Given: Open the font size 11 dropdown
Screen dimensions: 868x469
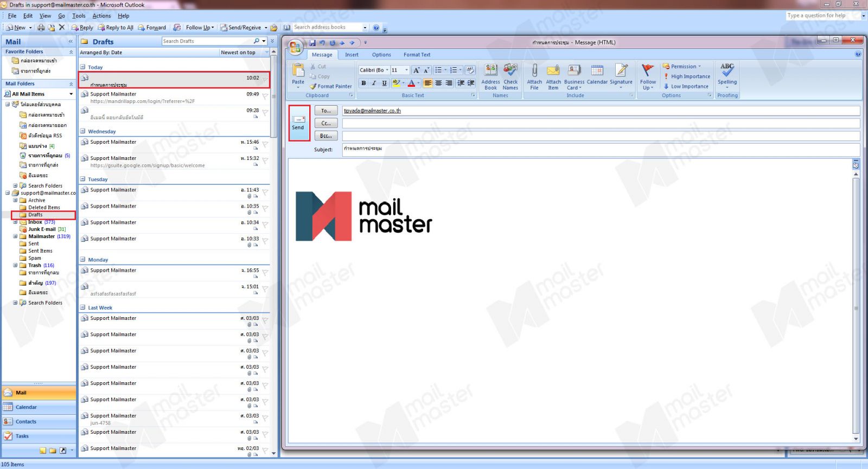Looking at the screenshot, I should point(406,70).
